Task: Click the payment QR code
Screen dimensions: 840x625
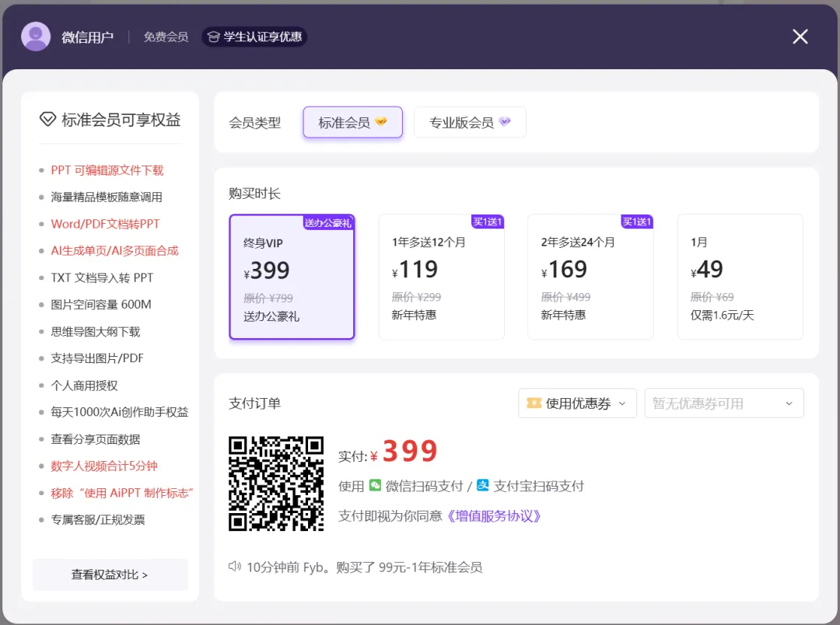Action: click(x=276, y=484)
